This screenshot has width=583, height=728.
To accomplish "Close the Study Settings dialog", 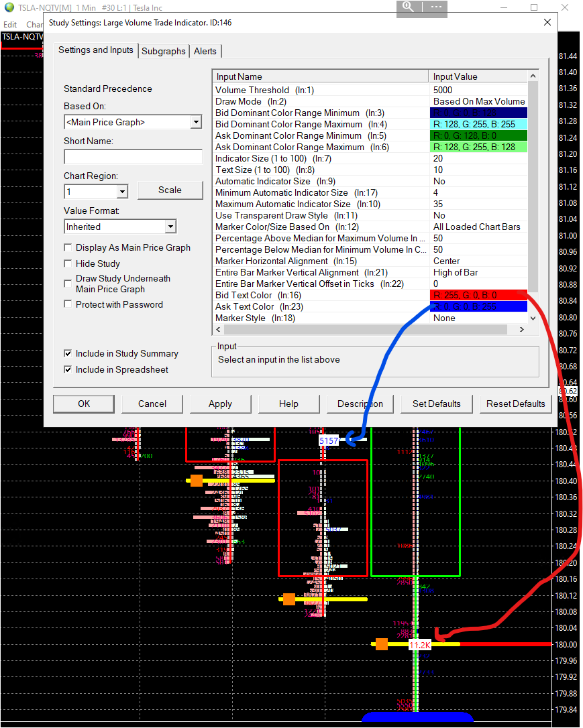I will pyautogui.click(x=547, y=22).
